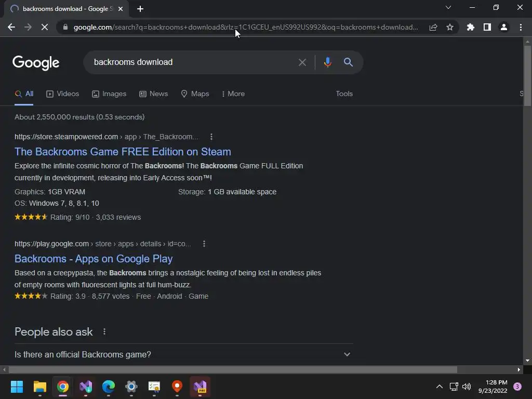Click the horizontal scrollbar thumb
Image resolution: width=532 pixels, height=399 pixels.
pyautogui.click(x=233, y=369)
